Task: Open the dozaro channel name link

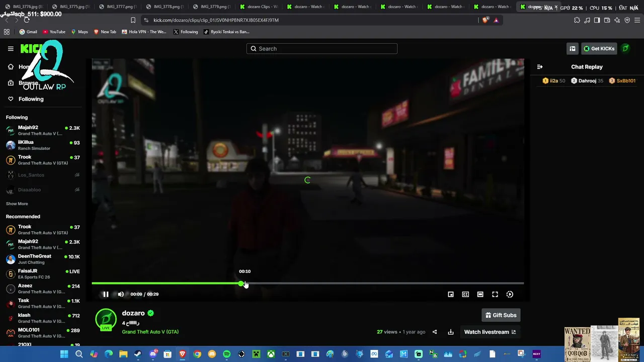Action: click(x=133, y=313)
